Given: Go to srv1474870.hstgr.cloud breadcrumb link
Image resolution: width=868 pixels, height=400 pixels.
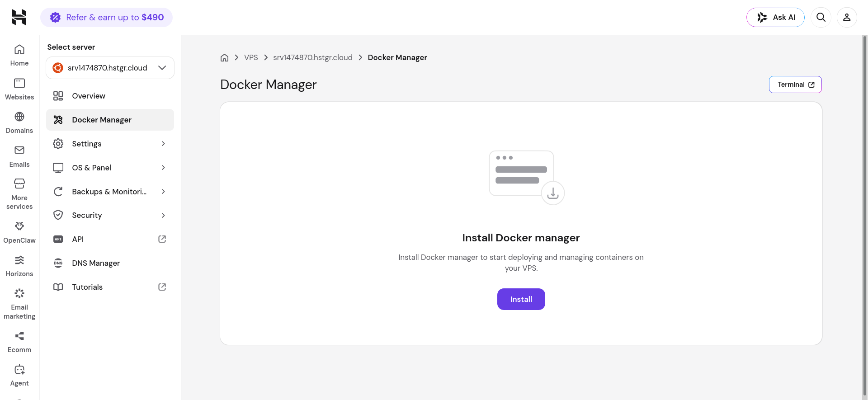Looking at the screenshot, I should point(313,57).
